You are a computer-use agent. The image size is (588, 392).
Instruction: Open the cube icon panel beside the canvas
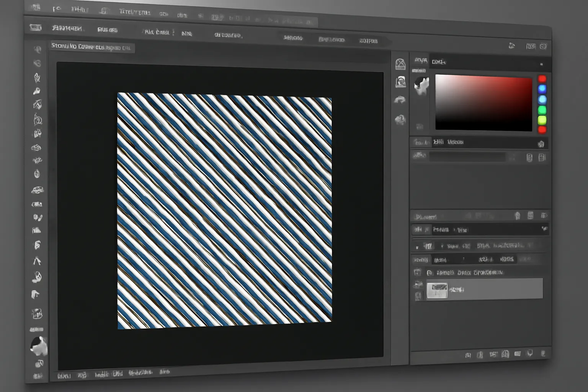click(x=400, y=64)
